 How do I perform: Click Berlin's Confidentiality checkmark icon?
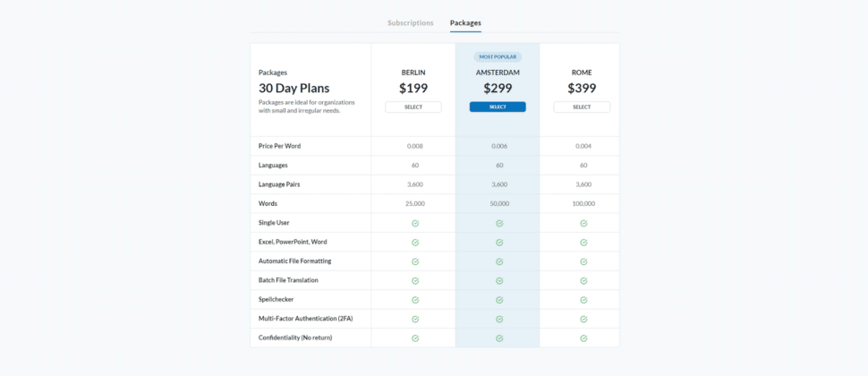[415, 338]
